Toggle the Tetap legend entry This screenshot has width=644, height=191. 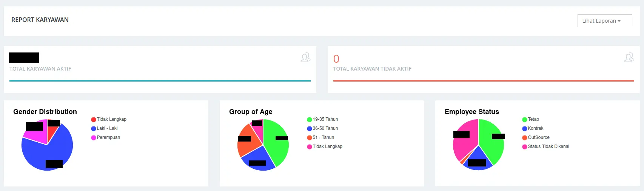[x=531, y=119]
